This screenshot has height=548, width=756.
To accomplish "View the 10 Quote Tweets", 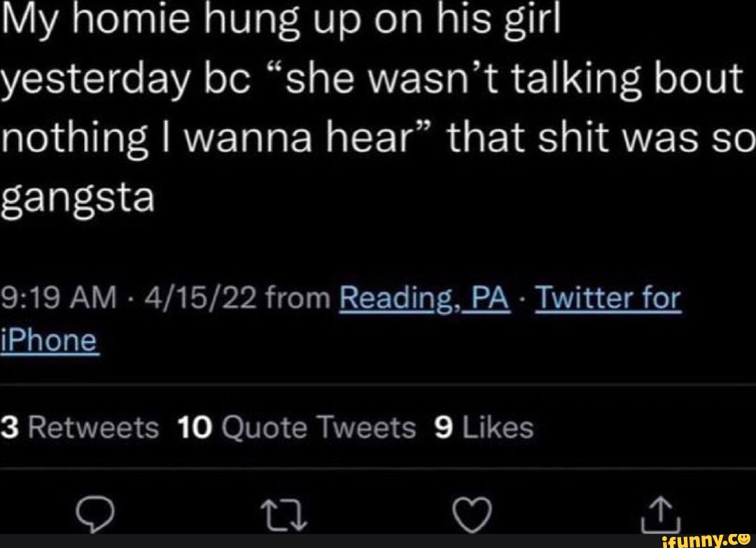I will coord(297,427).
